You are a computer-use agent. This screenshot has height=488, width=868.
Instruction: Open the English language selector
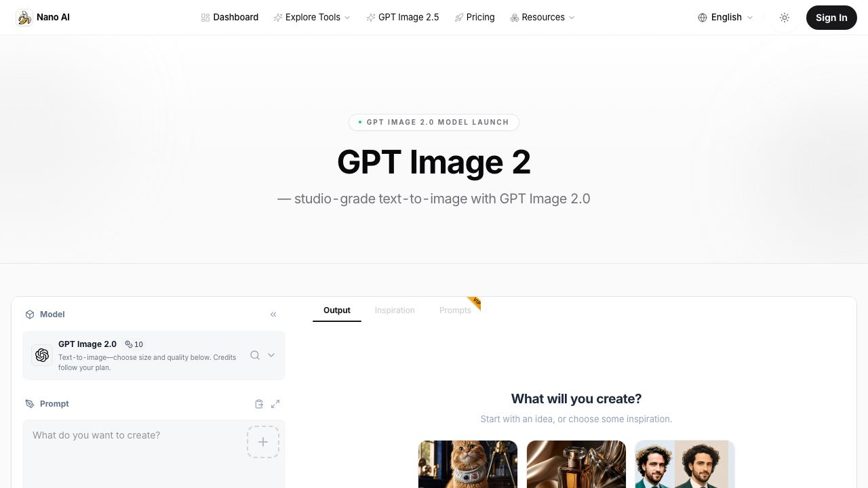tap(726, 18)
